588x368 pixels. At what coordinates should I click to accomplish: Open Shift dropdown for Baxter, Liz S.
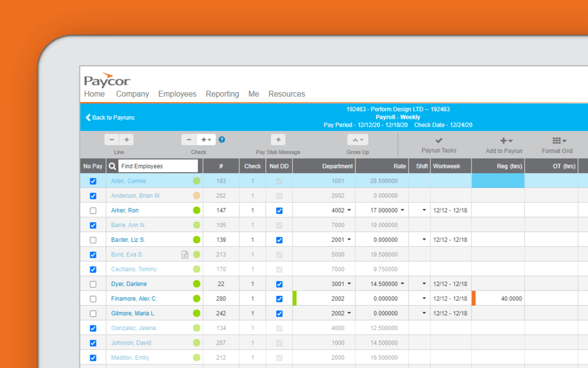click(424, 240)
